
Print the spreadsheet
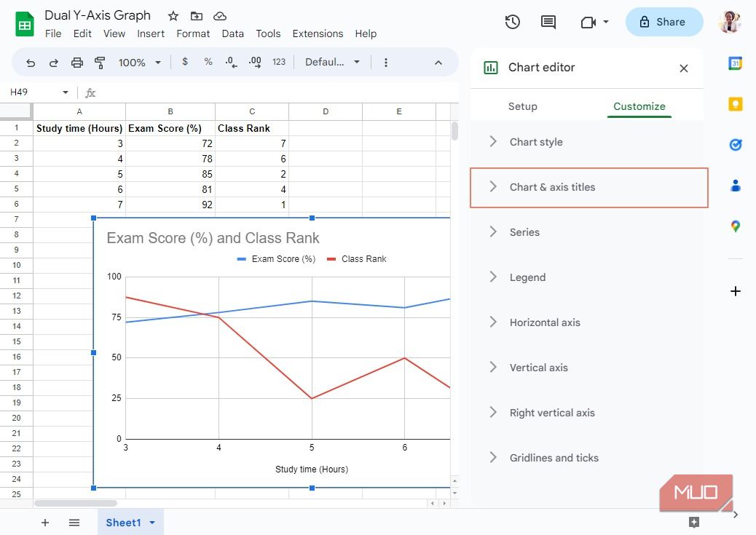[76, 62]
